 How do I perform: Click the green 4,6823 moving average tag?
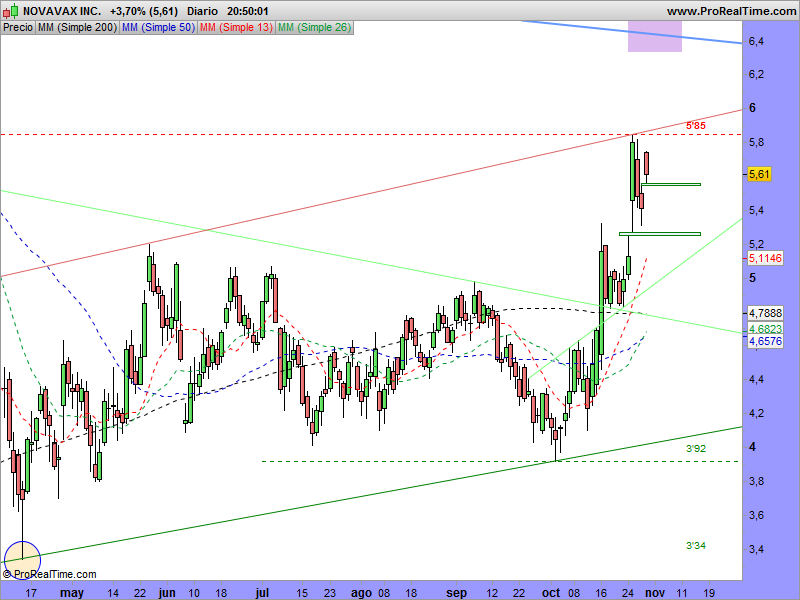765,329
